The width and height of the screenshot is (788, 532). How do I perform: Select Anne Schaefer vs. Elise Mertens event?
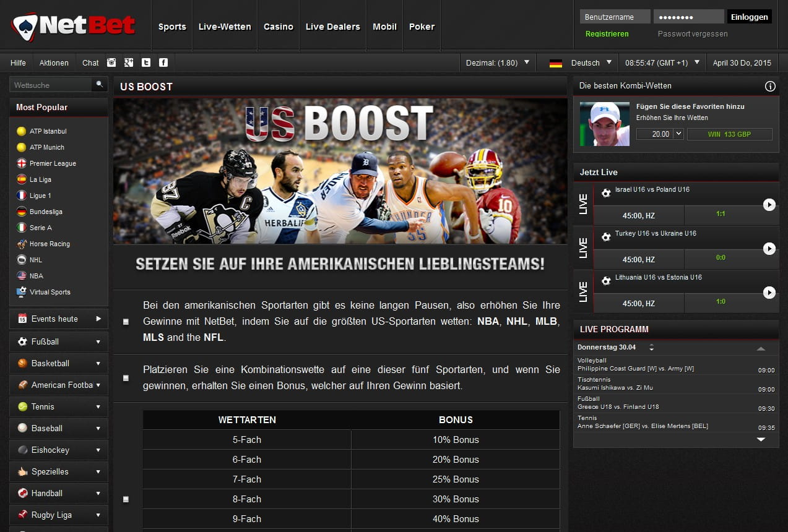(676, 422)
